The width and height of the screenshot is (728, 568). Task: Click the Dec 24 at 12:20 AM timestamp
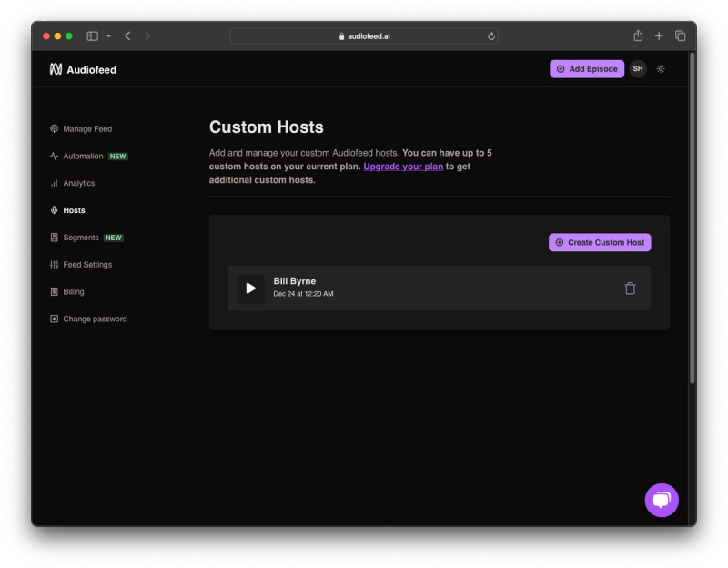point(303,294)
